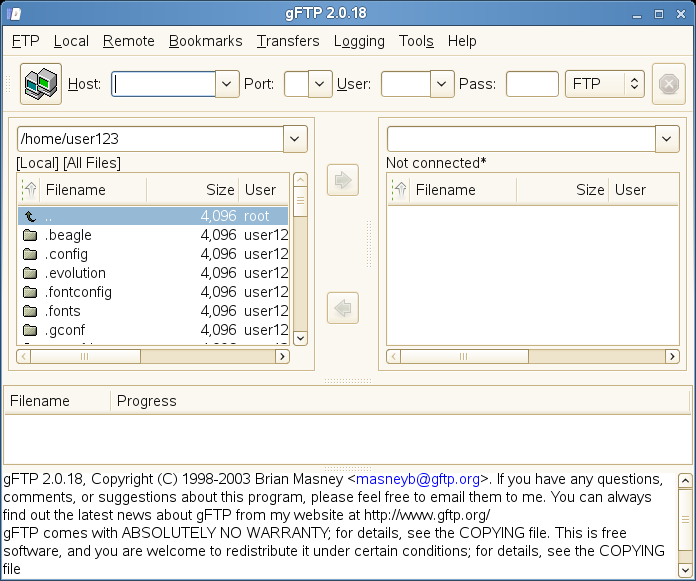Minimize the gFTP window
696x581 pixels.
tap(637, 14)
